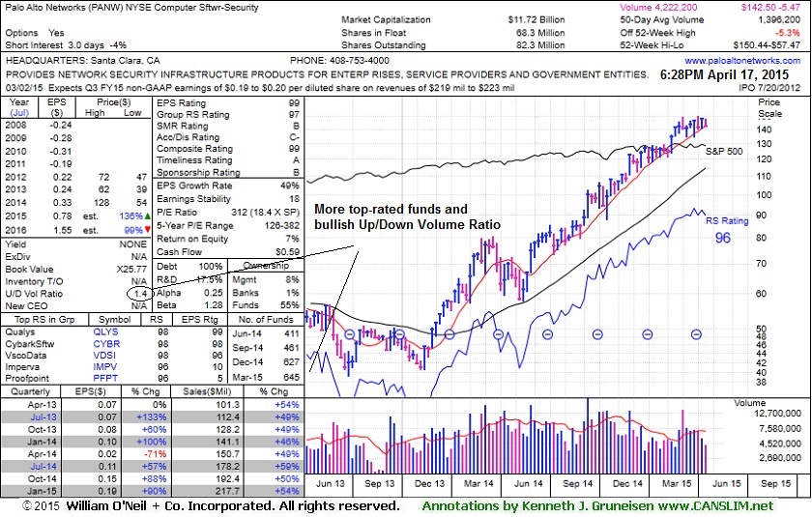Click the Top RS in Grp header
The height and width of the screenshot is (517, 812).
click(44, 319)
